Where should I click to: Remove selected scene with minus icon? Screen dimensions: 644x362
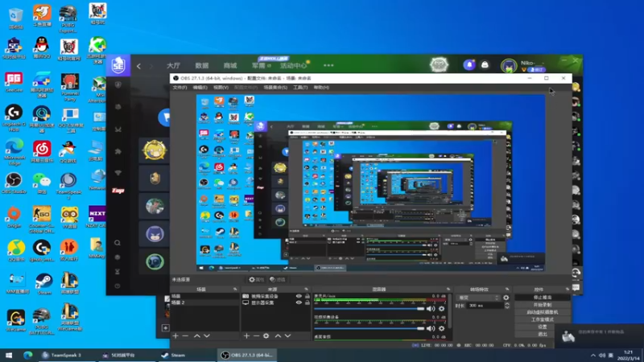tap(185, 335)
